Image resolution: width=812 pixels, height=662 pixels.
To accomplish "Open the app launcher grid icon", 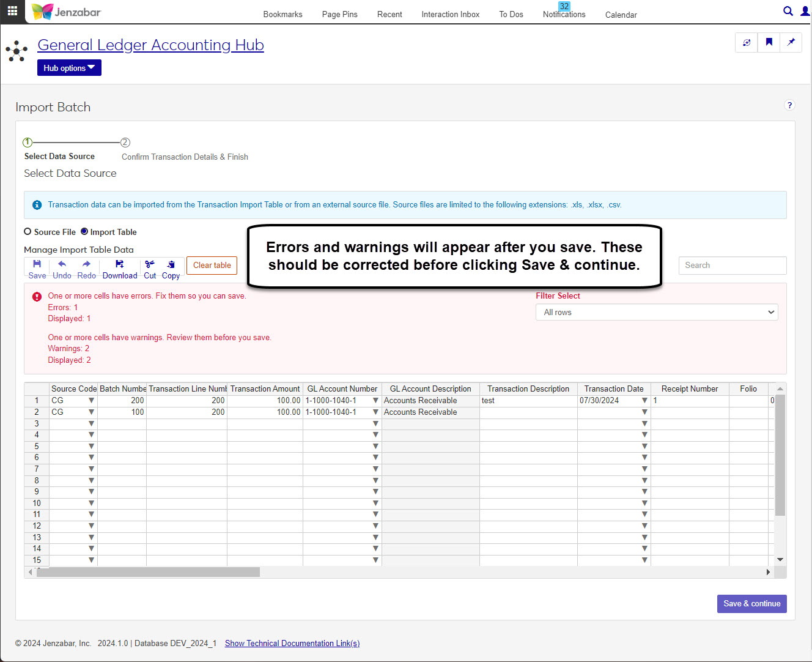I will (x=12, y=11).
